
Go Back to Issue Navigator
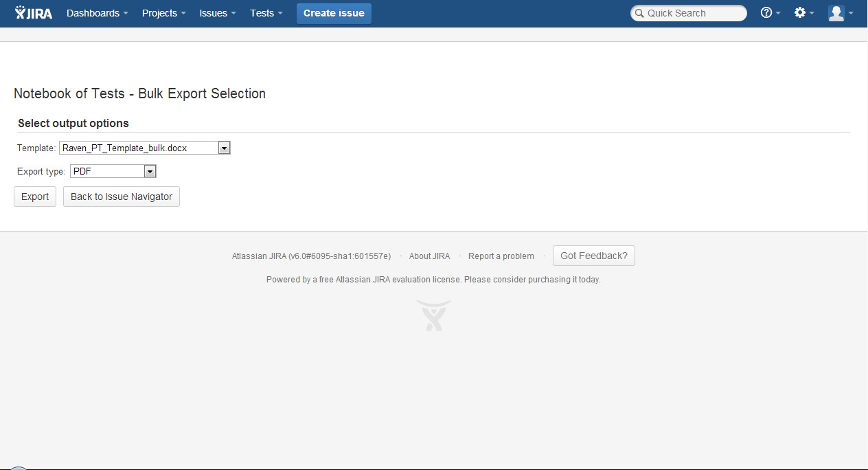[122, 197]
